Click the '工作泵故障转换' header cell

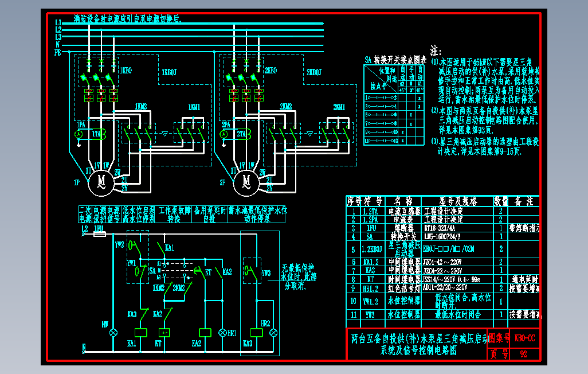coord(174,215)
